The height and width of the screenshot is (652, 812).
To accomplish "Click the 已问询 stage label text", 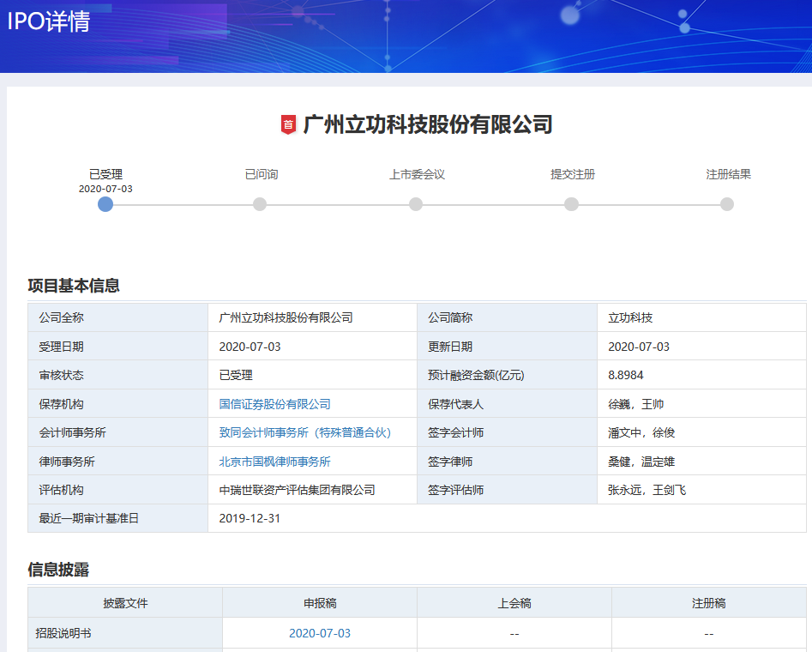I will click(x=262, y=174).
